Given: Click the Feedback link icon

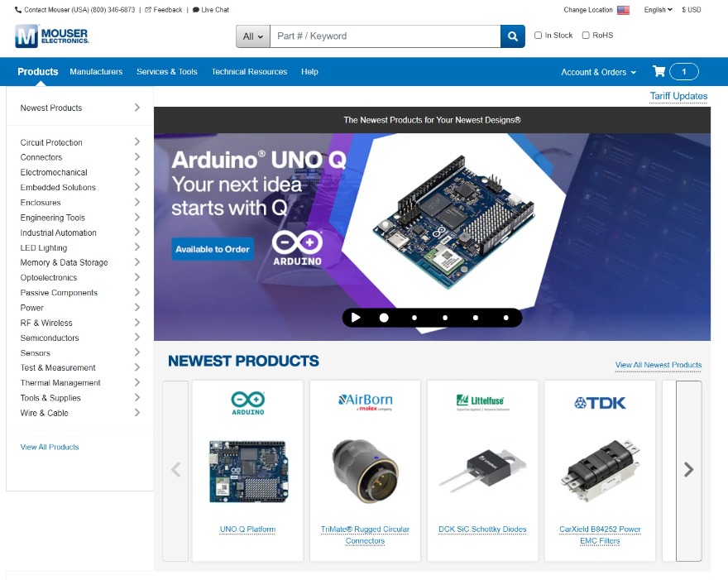Looking at the screenshot, I should (x=149, y=10).
